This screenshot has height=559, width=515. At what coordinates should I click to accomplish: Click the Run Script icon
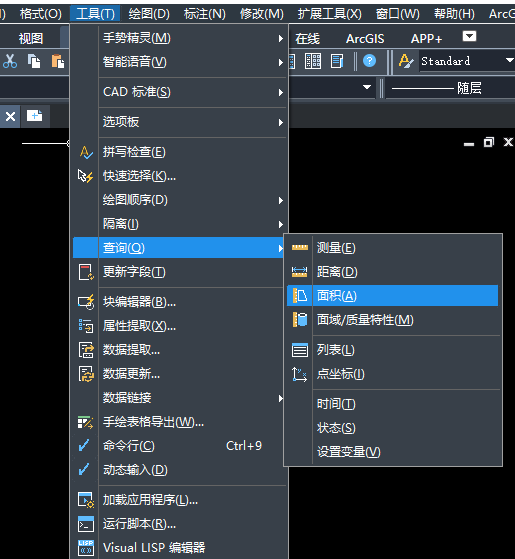point(86,524)
